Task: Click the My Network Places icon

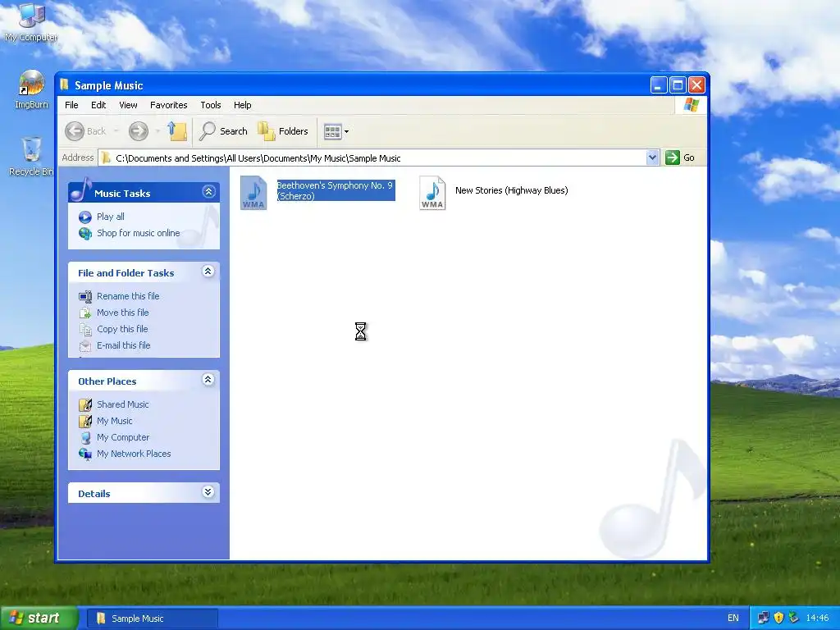Action: click(x=85, y=454)
